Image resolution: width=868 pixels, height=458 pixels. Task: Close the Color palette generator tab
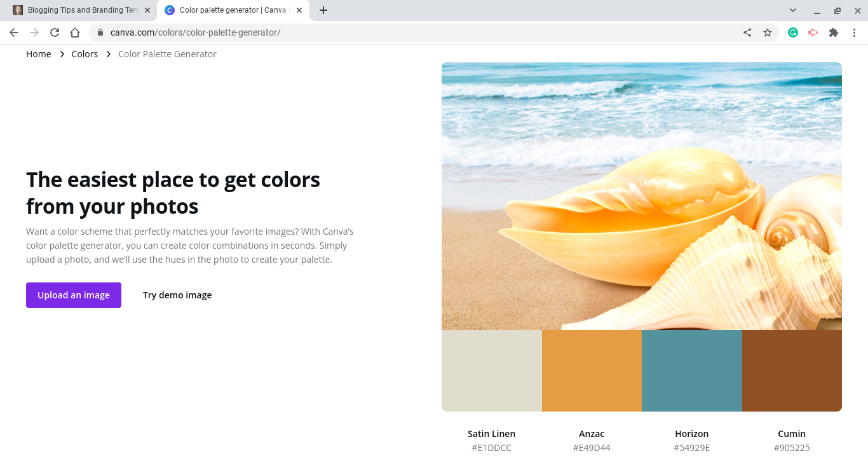click(299, 10)
